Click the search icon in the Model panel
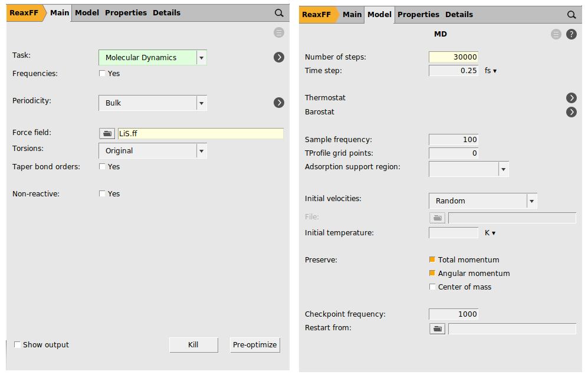The width and height of the screenshot is (588, 378). (571, 15)
